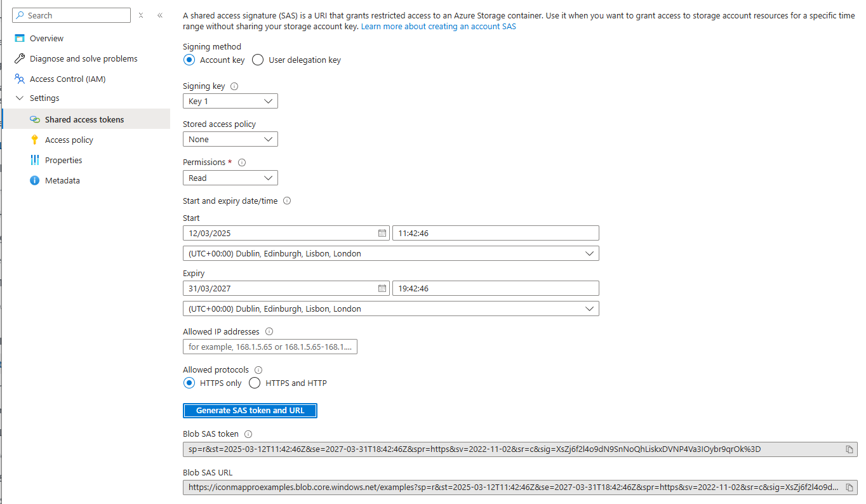Viewport: 866px width, 504px height.
Task: Copy the Blob SAS token to clipboard
Action: [849, 449]
